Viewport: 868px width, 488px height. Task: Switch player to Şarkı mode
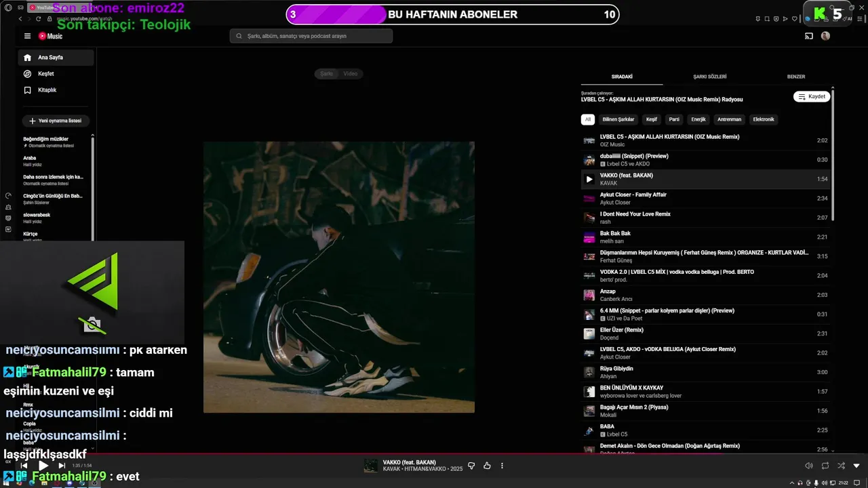327,73
